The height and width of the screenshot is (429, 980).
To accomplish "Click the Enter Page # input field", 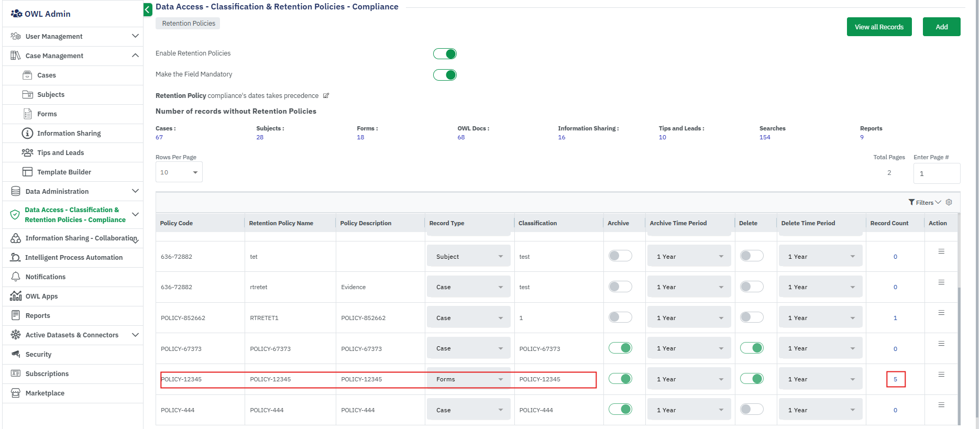I will coord(936,173).
